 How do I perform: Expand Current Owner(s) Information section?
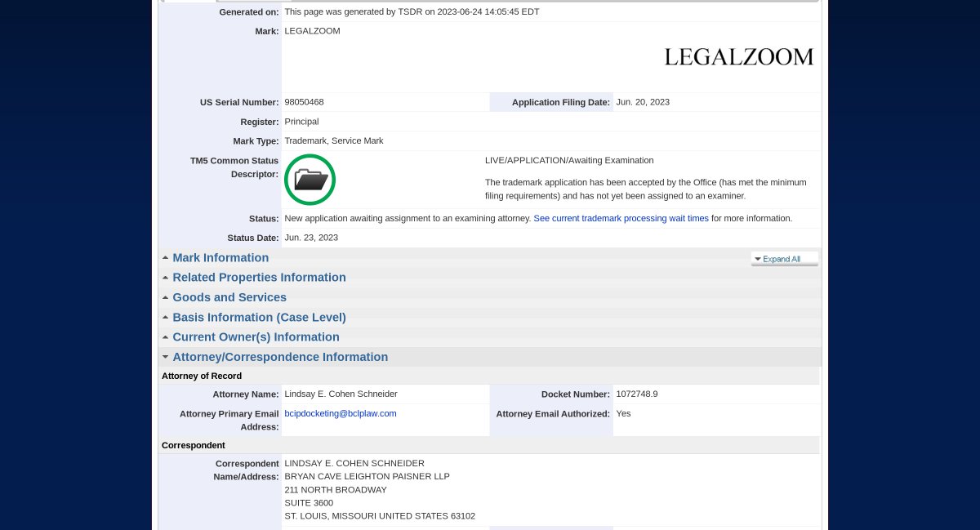256,337
